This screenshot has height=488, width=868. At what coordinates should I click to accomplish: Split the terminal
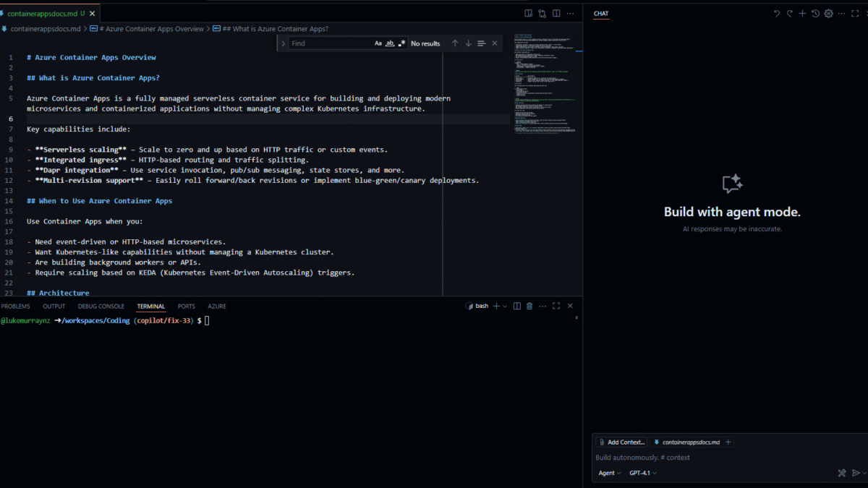(517, 306)
